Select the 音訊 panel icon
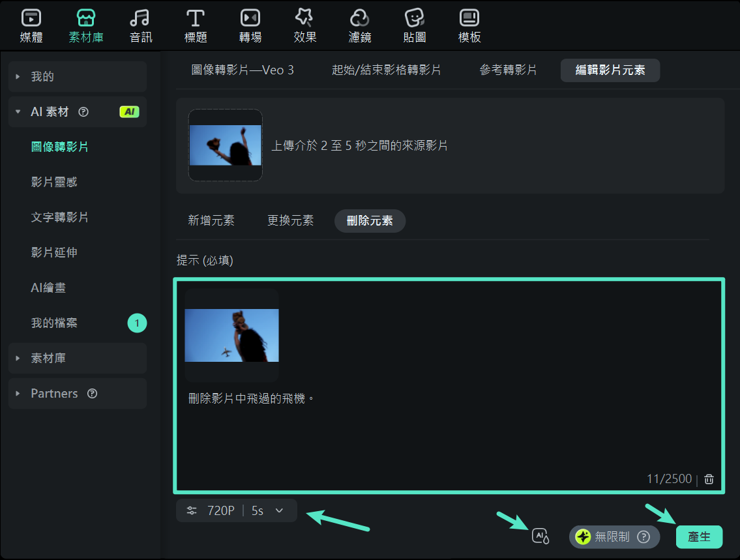This screenshot has width=740, height=560. [x=141, y=25]
